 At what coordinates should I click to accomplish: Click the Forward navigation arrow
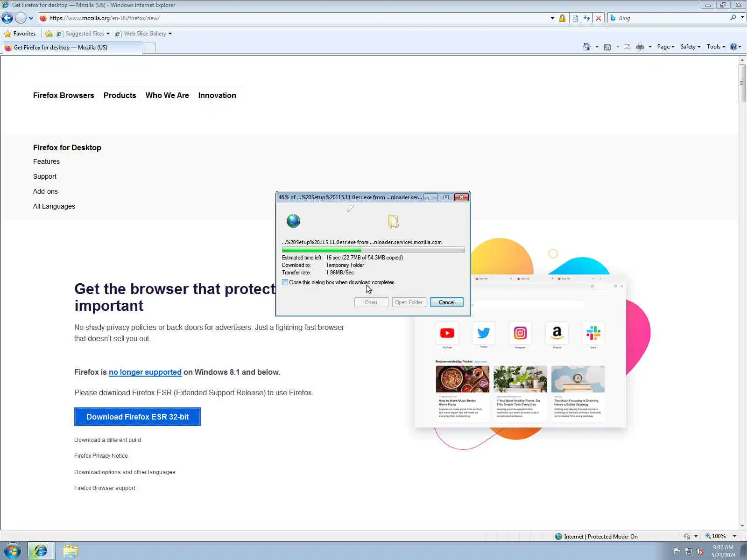coord(21,18)
